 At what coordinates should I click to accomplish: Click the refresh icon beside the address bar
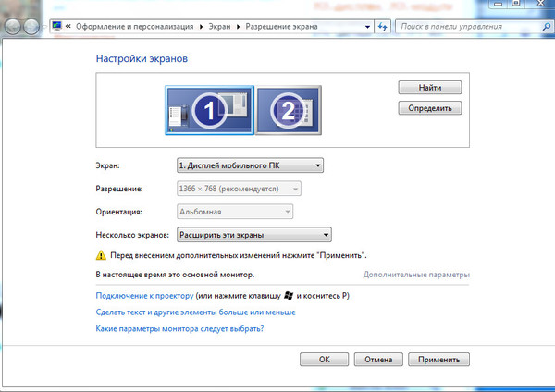pos(382,28)
